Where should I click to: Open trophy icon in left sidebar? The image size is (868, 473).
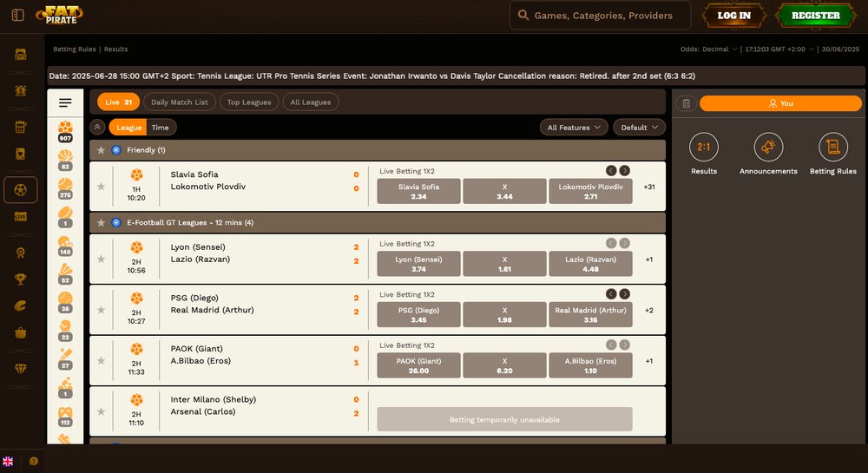(x=21, y=279)
